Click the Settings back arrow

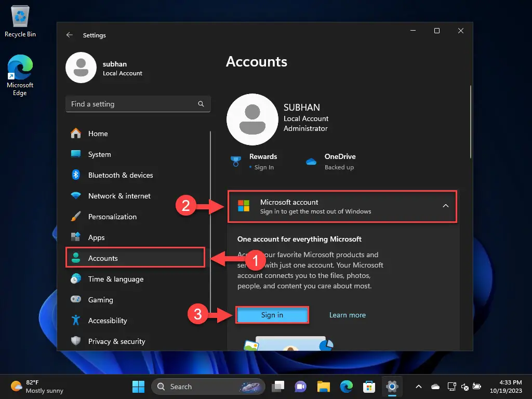tap(70, 35)
